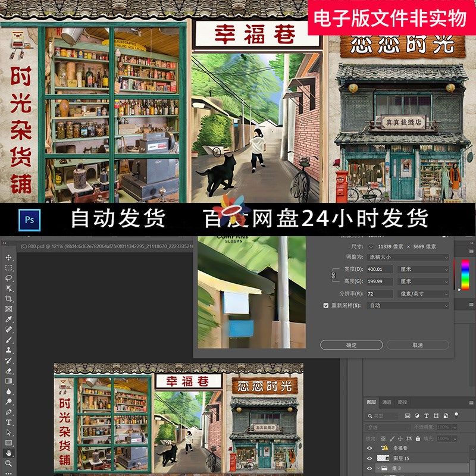Pick a color from the rainbow color bar
This screenshot has height=476, width=476.
[x=465, y=274]
